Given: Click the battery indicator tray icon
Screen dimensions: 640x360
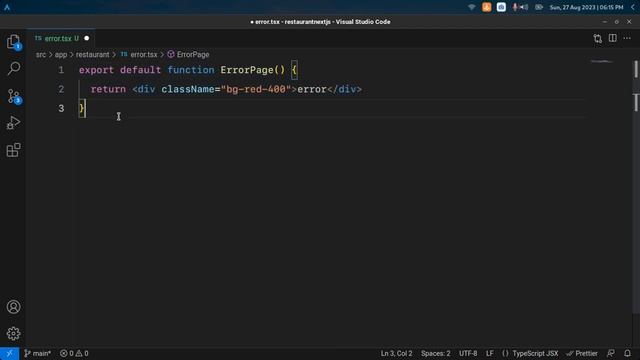Looking at the screenshot, I should (539, 7).
